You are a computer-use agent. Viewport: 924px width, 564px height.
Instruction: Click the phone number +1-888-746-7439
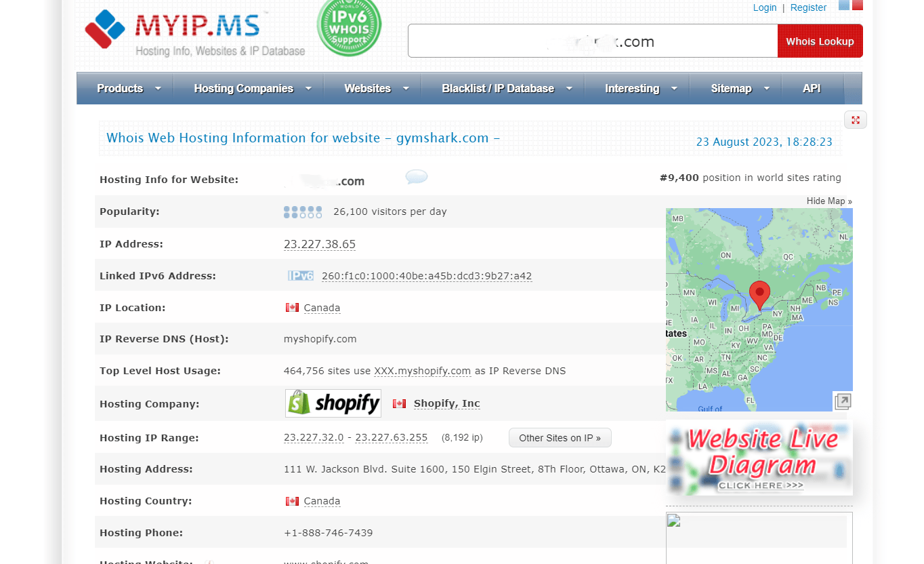click(329, 533)
